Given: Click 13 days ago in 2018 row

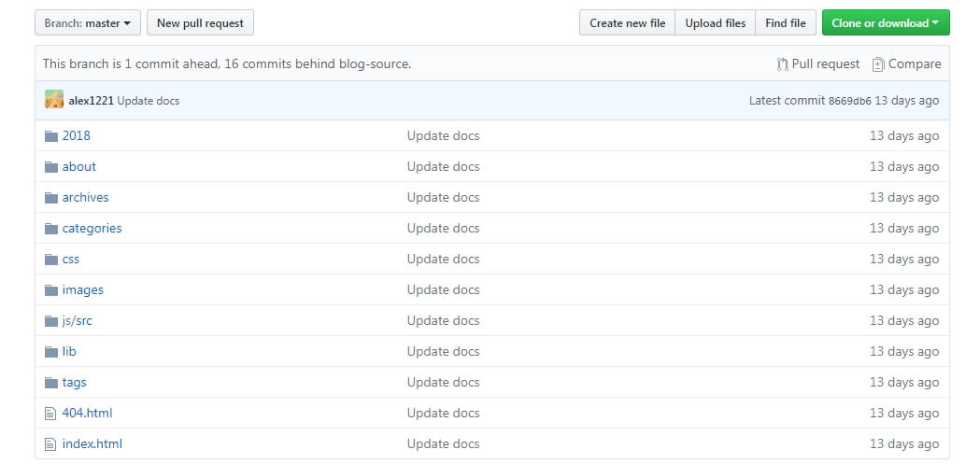Looking at the screenshot, I should coord(904,135).
